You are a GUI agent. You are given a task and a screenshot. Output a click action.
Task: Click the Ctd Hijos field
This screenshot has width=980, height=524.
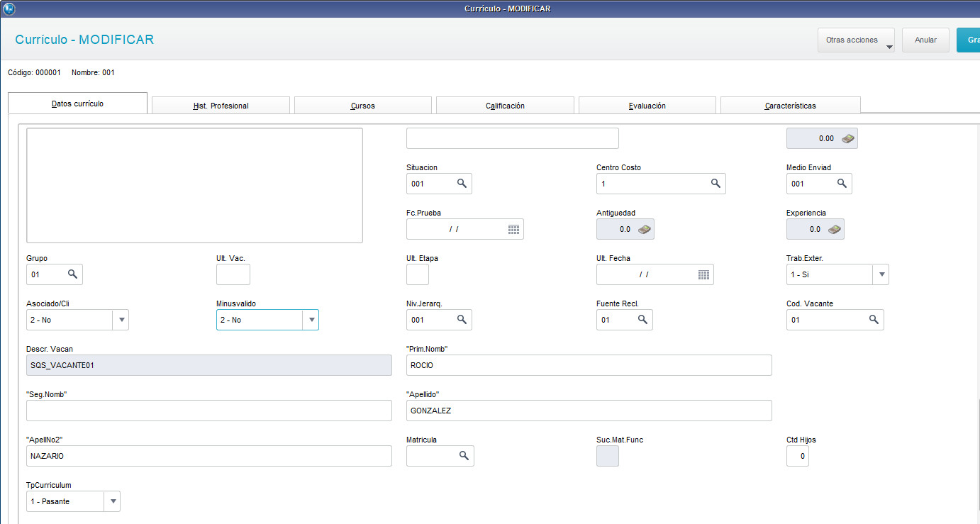[x=797, y=456]
